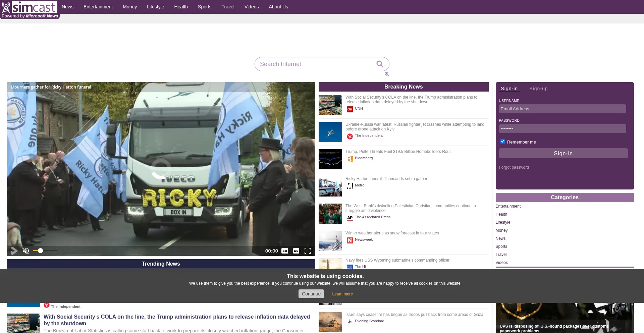
Task: Focus the Email Address username field
Action: [562, 109]
